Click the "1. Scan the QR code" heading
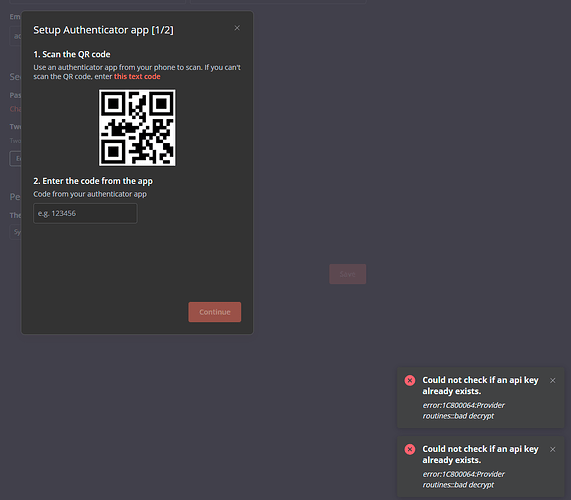Image resolution: width=571 pixels, height=500 pixels. pyautogui.click(x=72, y=54)
